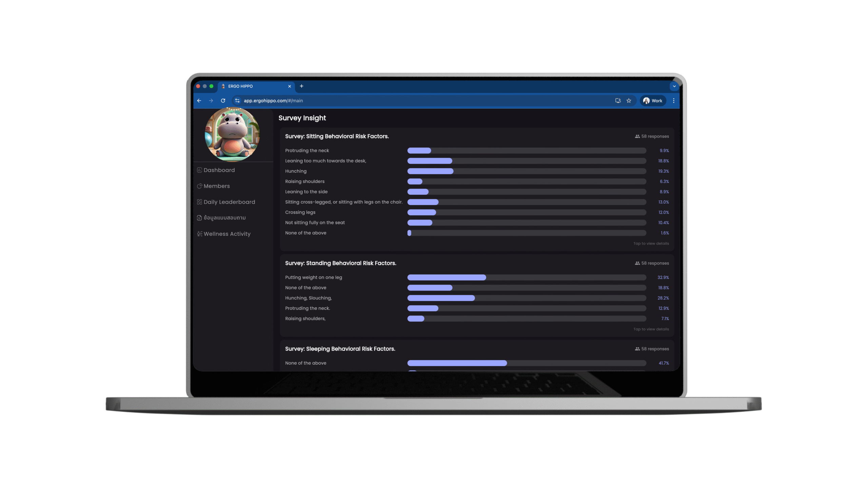Reload the page with the refresh icon
This screenshot has width=868, height=488.
click(x=223, y=101)
